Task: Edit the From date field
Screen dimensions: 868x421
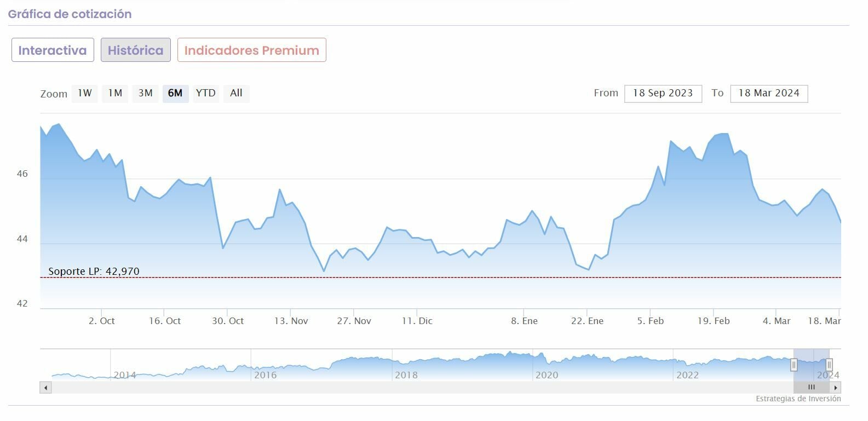Action: coord(663,93)
